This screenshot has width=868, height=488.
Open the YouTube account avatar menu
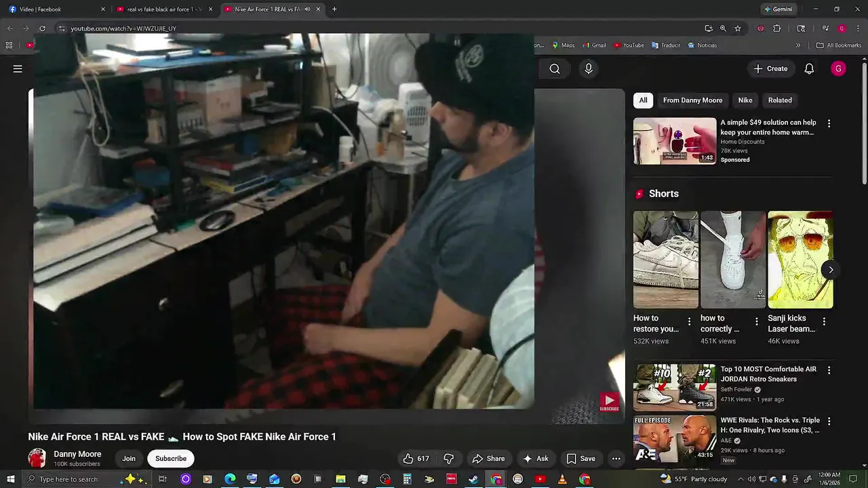pyautogui.click(x=838, y=68)
